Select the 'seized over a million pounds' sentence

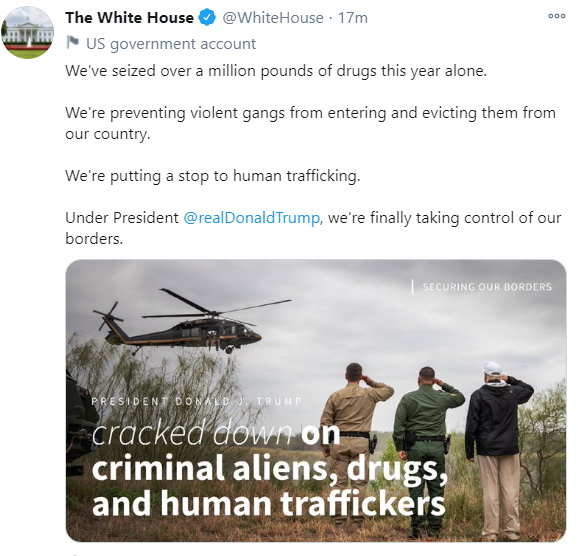click(276, 71)
